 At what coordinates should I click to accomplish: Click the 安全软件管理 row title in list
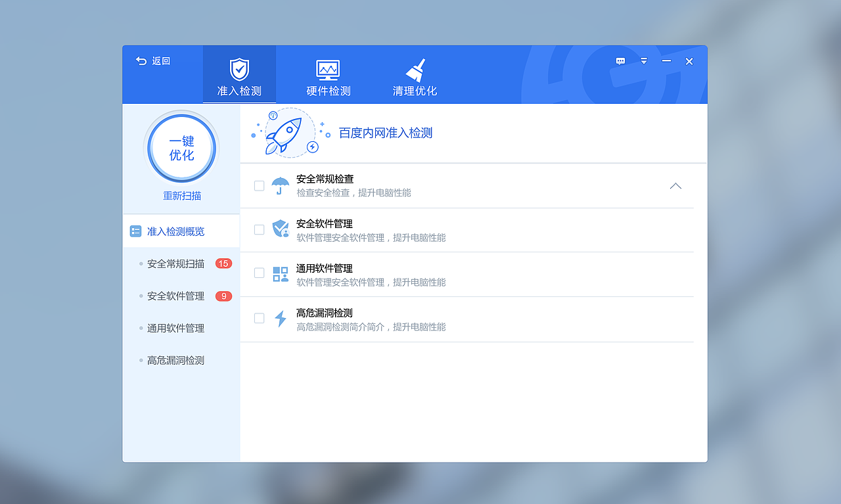[x=325, y=223]
